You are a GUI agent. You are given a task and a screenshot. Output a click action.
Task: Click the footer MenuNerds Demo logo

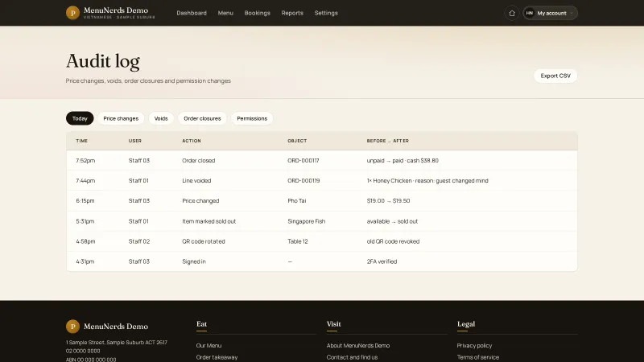pyautogui.click(x=107, y=327)
